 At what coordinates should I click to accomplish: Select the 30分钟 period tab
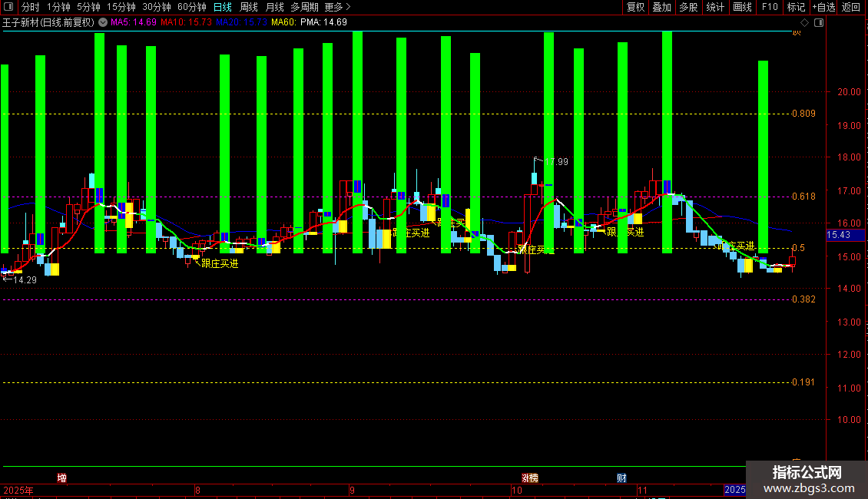(157, 7)
